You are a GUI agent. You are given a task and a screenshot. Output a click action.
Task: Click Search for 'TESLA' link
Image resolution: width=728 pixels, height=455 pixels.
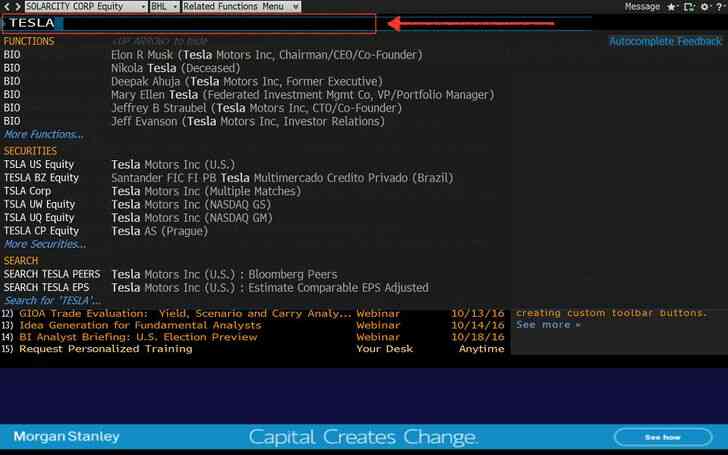(x=52, y=301)
